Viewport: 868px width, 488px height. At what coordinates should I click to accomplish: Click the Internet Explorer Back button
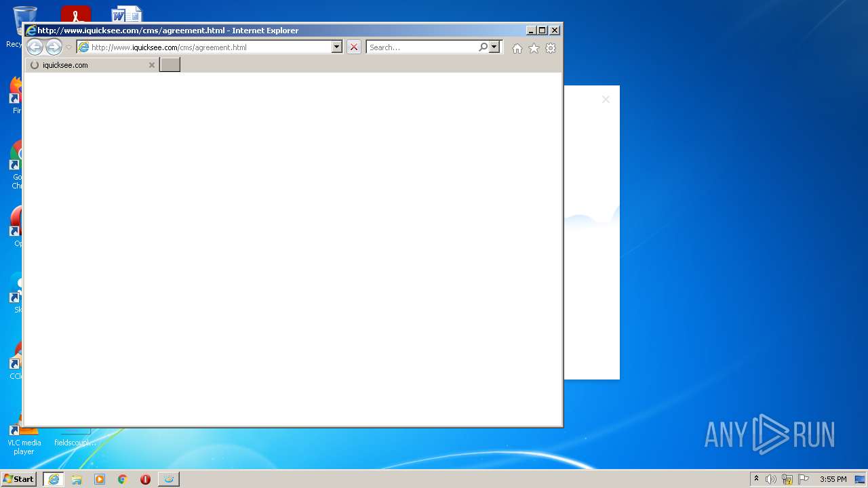[x=35, y=47]
